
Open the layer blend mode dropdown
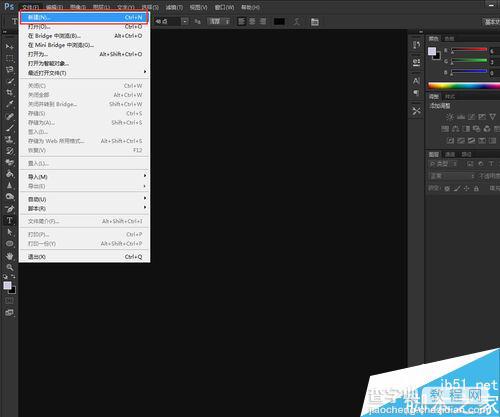(x=452, y=176)
